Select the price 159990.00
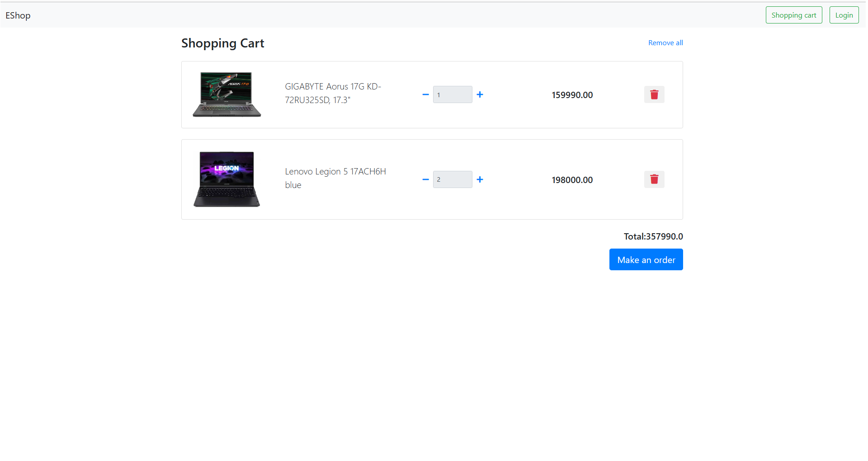The height and width of the screenshot is (461, 868). (572, 95)
